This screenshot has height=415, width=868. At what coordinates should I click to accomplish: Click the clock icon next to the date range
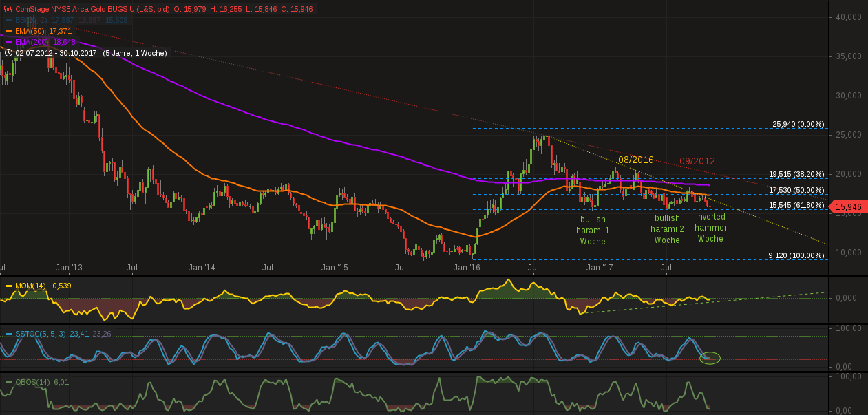[x=8, y=52]
